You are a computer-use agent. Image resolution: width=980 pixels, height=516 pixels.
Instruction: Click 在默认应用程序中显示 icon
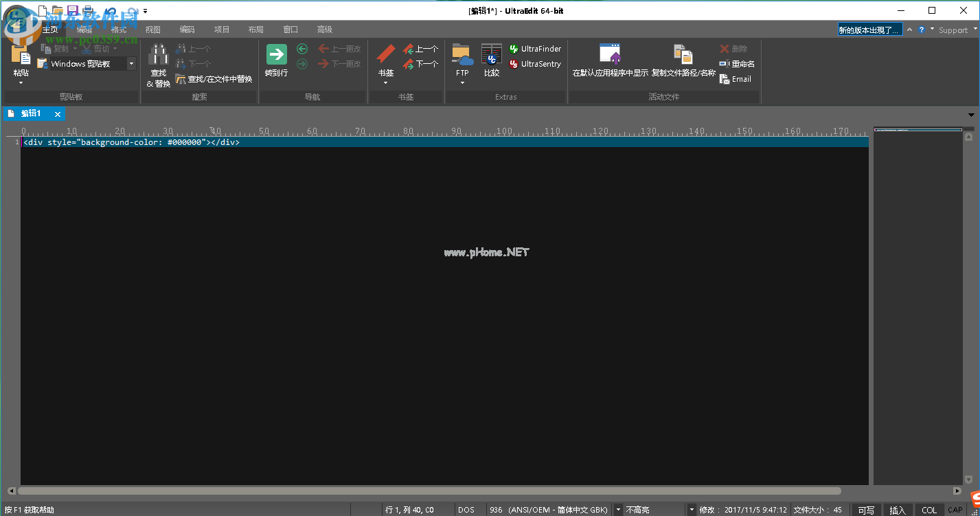[x=610, y=55]
